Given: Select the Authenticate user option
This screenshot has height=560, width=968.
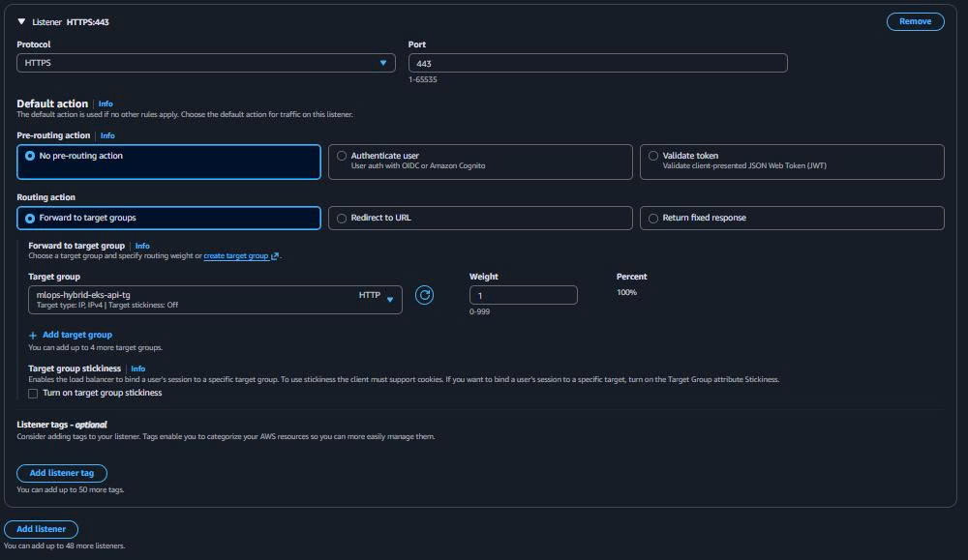Looking at the screenshot, I should tap(341, 155).
